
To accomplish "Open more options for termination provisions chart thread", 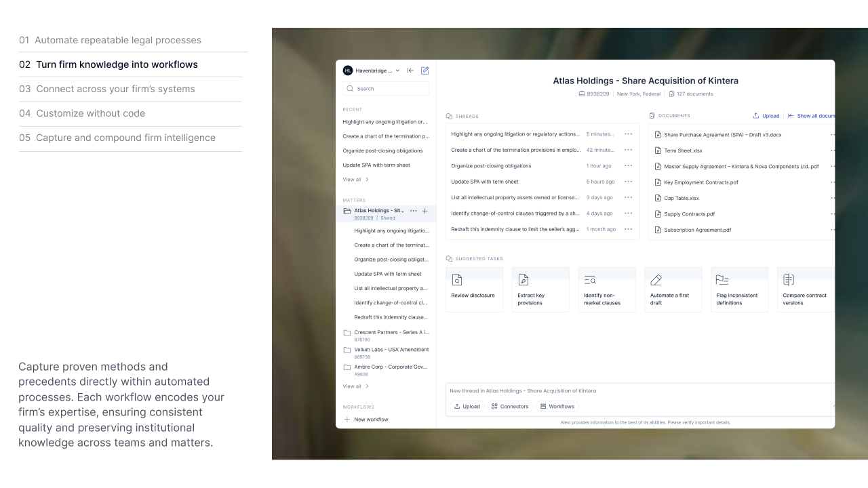I will tap(628, 150).
